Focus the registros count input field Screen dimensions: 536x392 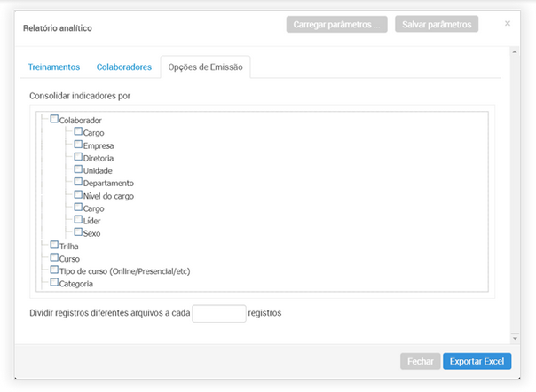click(218, 313)
